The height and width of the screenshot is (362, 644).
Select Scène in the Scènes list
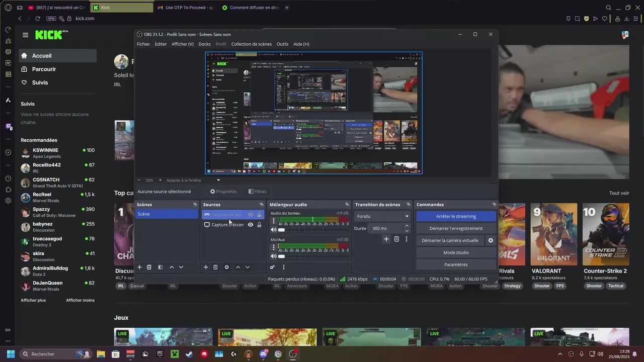click(x=167, y=214)
